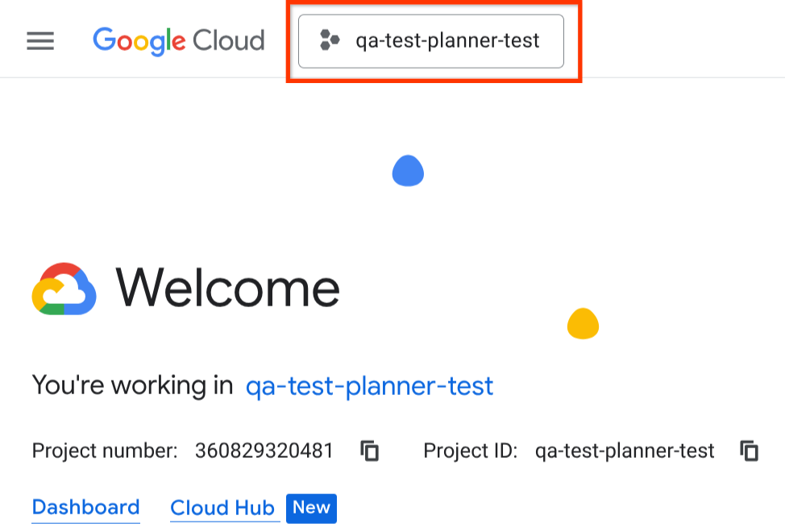Click the blue decorative dot

(x=408, y=171)
